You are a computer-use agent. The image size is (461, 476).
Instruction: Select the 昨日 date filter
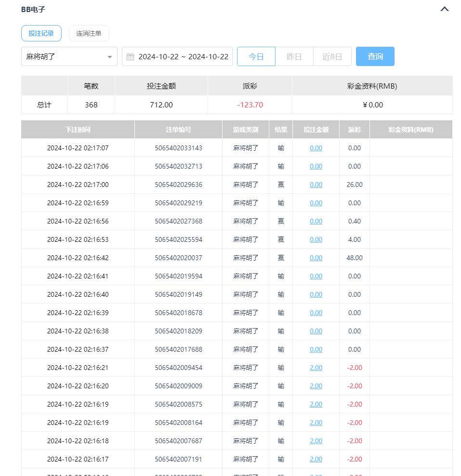[x=294, y=56]
